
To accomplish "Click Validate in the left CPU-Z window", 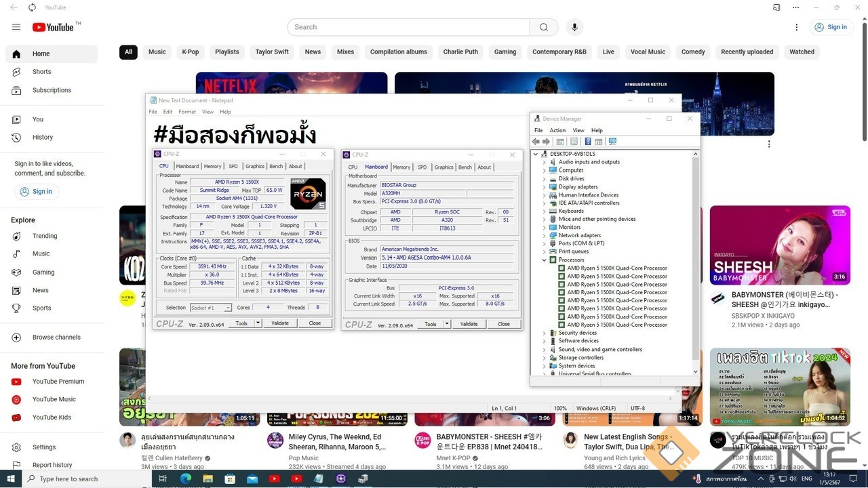I will [280, 323].
